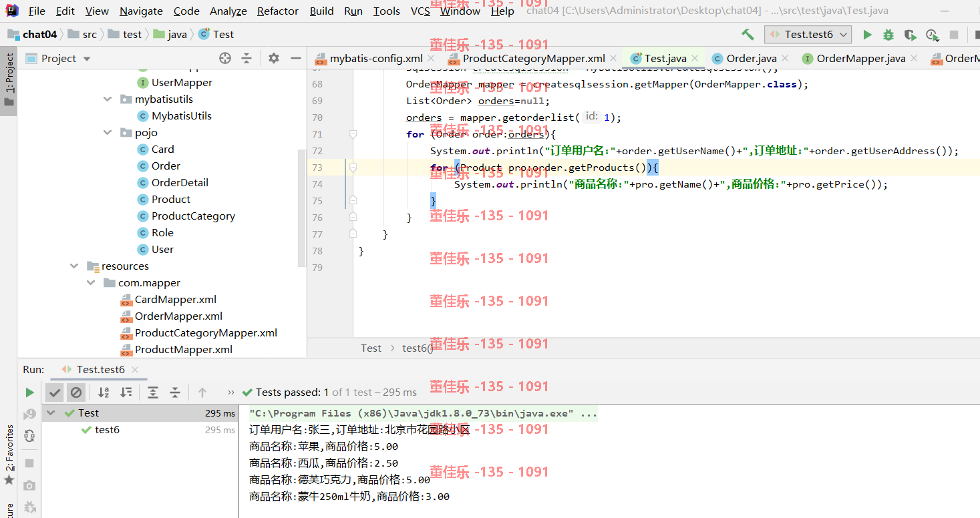This screenshot has width=980, height=518.
Task: Launch the profiler run icon
Action: click(932, 35)
